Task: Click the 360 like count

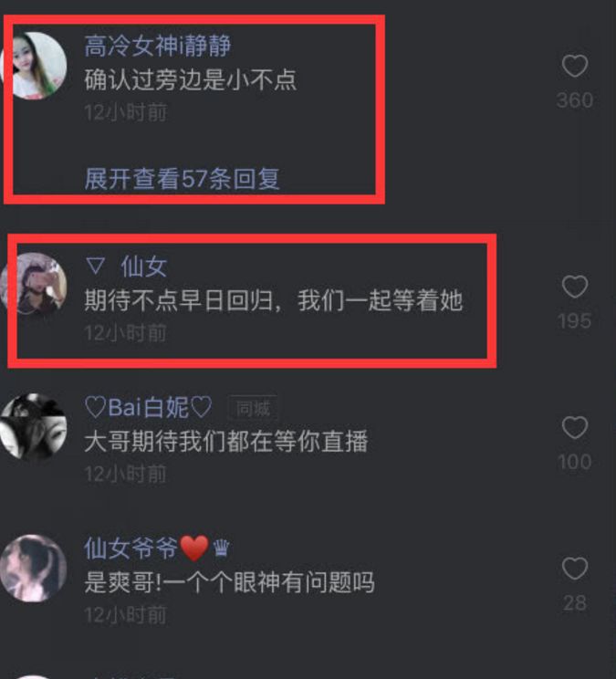Action: (x=575, y=100)
